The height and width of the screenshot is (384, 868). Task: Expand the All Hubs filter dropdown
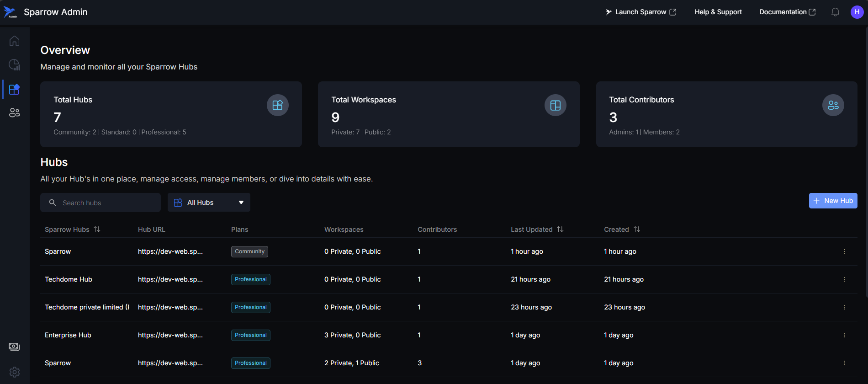tap(209, 203)
